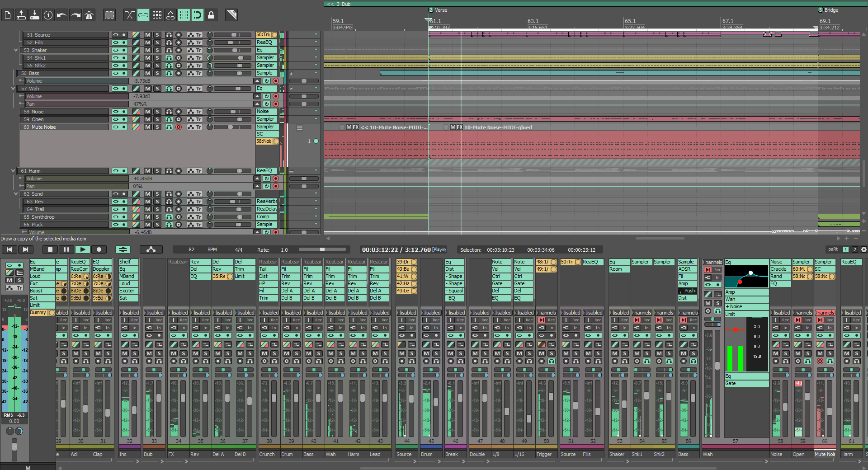Open the input dropdown on mixer strip 30
Image resolution: width=868 pixels, height=470 pixels.
point(81,313)
